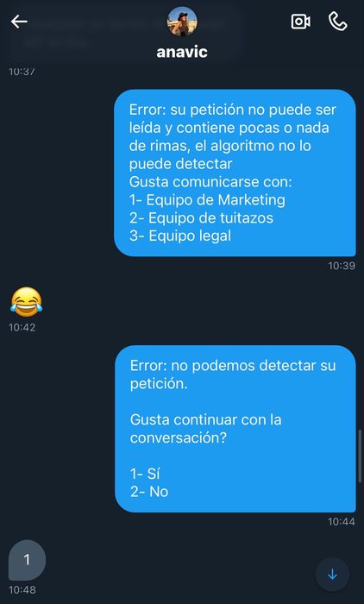Tap the message "Error: no podemos detectar"

click(x=235, y=429)
